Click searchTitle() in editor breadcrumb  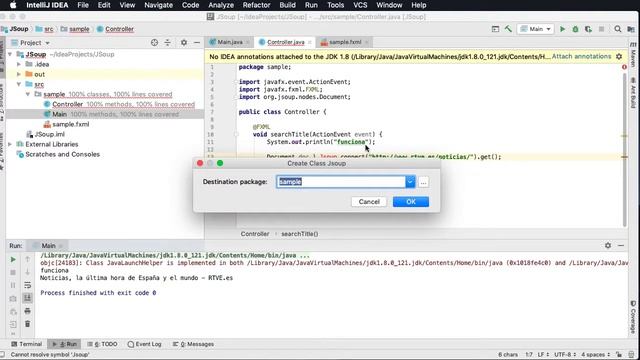click(x=300, y=234)
